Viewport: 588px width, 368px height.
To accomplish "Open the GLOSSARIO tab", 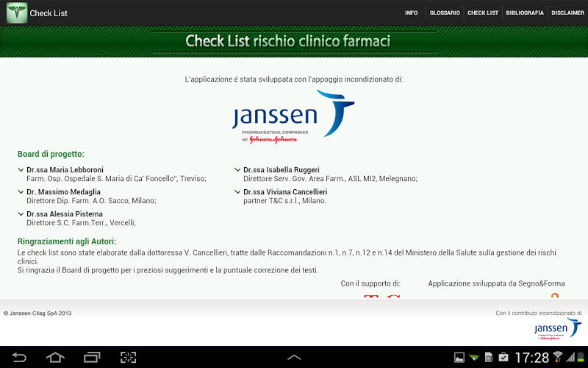I will [445, 13].
